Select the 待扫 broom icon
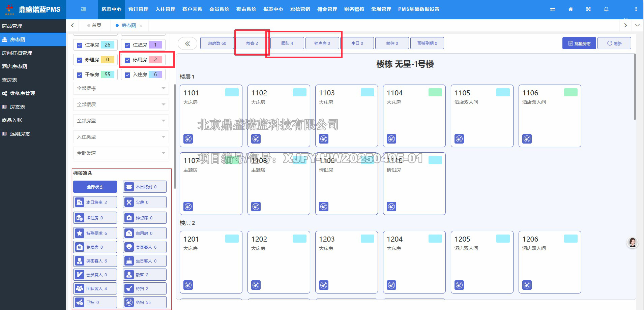Image resolution: width=644 pixels, height=310 pixels. 129,288
